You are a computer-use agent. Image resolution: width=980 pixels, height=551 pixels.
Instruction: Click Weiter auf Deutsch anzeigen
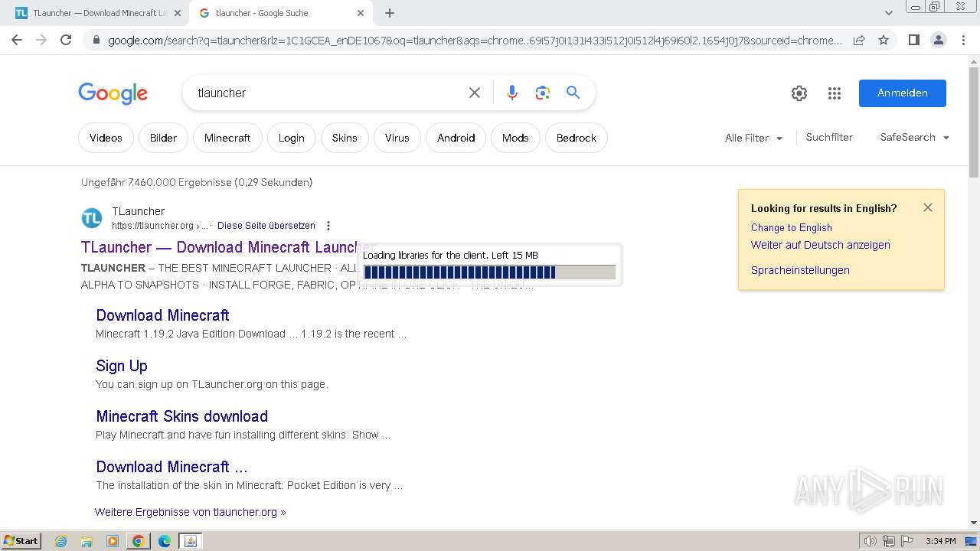point(821,245)
